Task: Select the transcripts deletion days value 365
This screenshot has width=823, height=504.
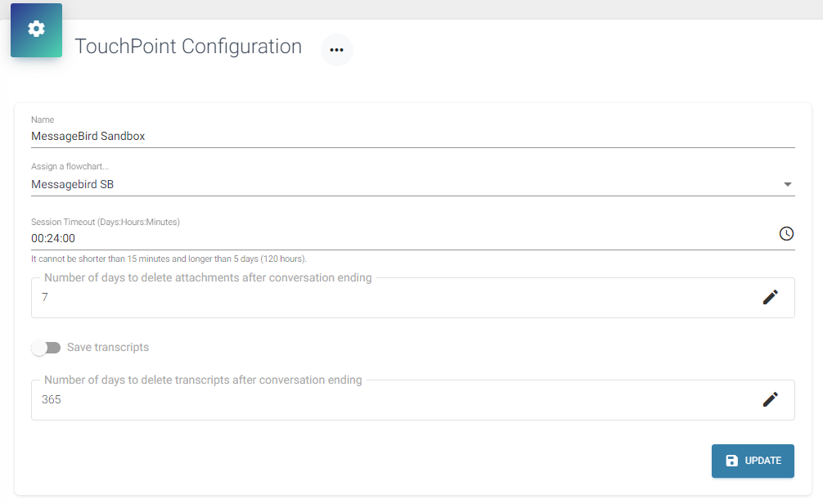Action: coord(52,400)
